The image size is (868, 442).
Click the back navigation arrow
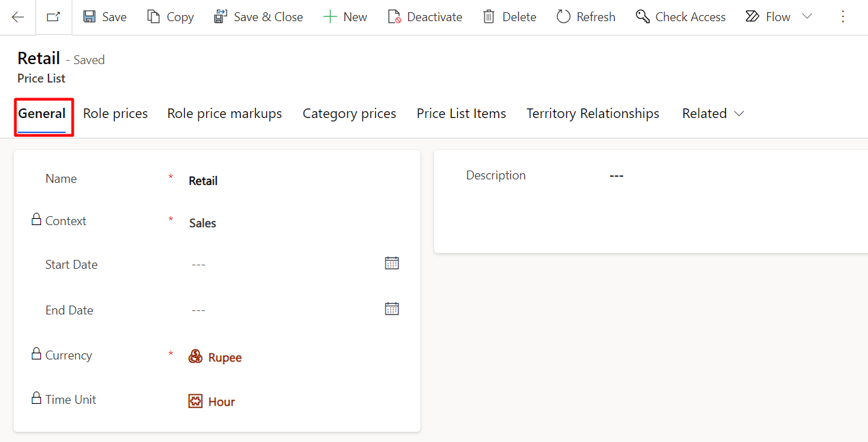tap(17, 16)
